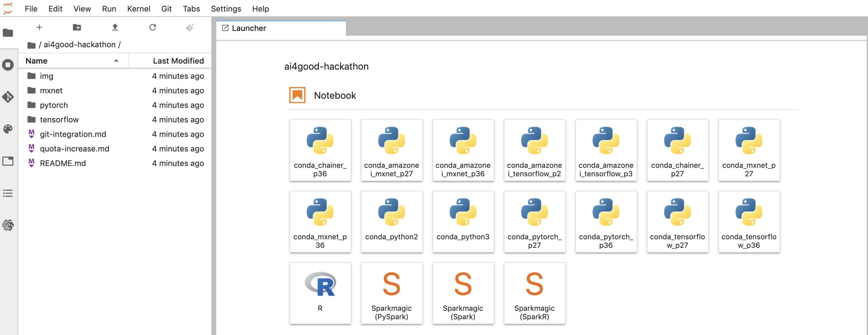Launch the R notebook kernel
The width and height of the screenshot is (868, 335).
(x=320, y=293)
